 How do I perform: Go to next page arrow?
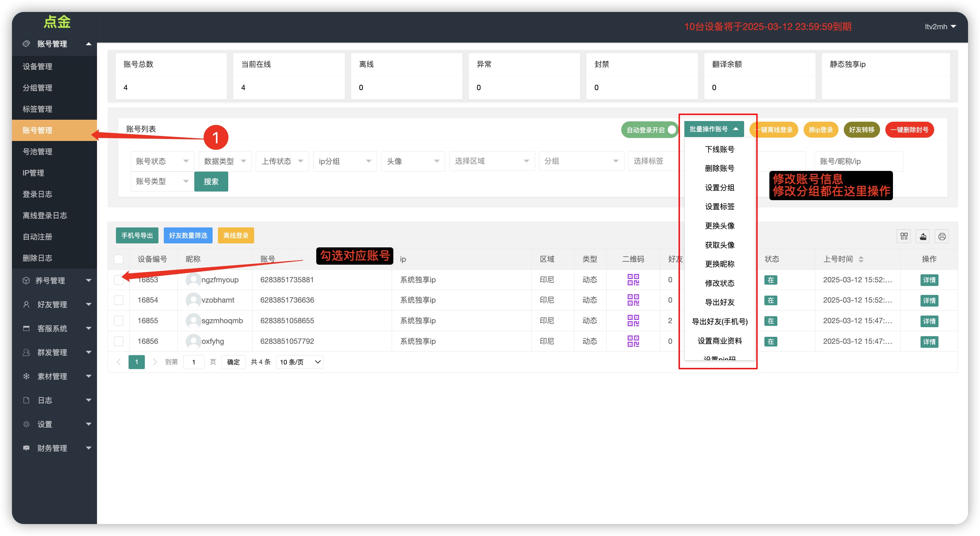(x=154, y=362)
